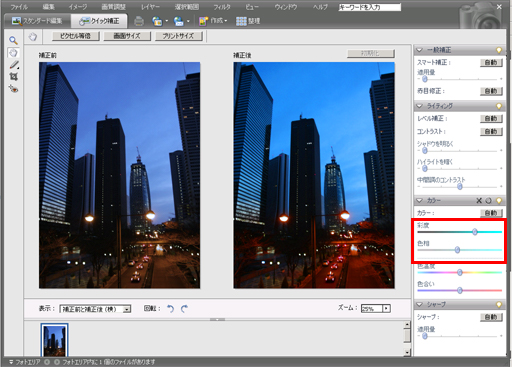Collapse the ライティング lighting panel
Viewport: 512px width, 367px height.
[x=419, y=106]
